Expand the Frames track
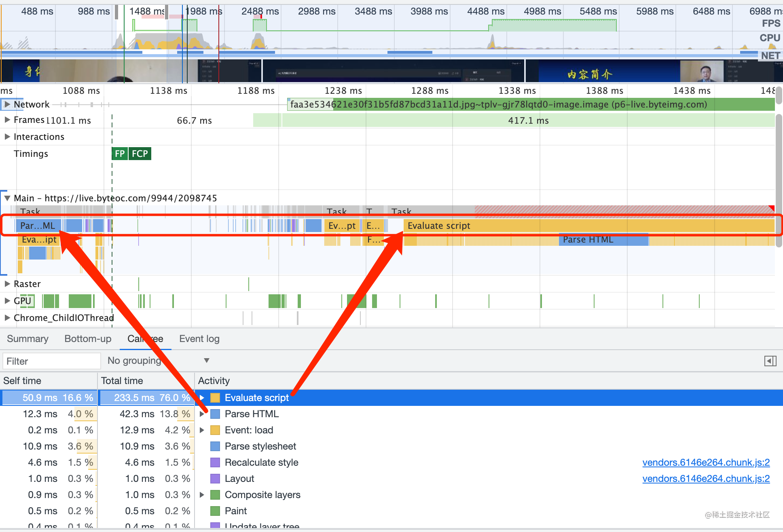The image size is (783, 532). coord(7,120)
